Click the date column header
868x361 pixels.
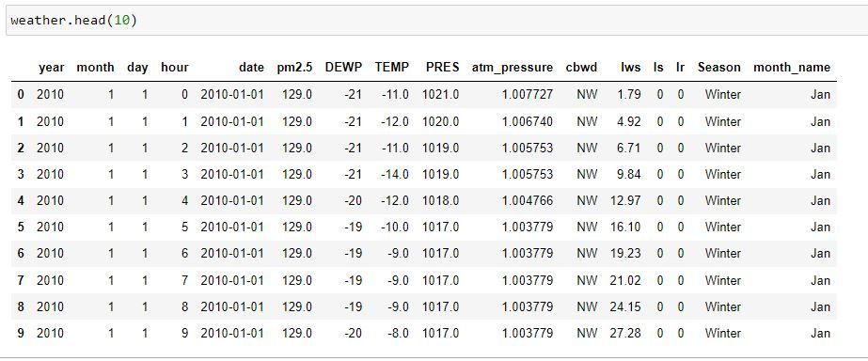coord(251,68)
